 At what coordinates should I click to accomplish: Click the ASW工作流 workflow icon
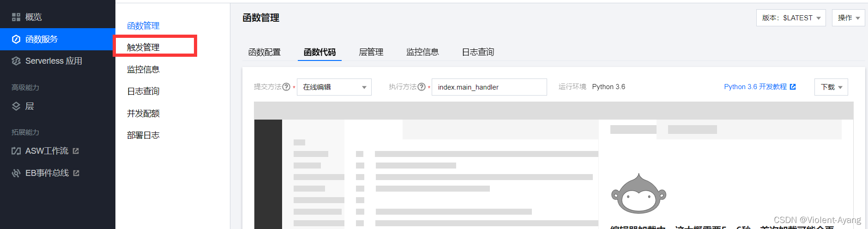tap(16, 151)
